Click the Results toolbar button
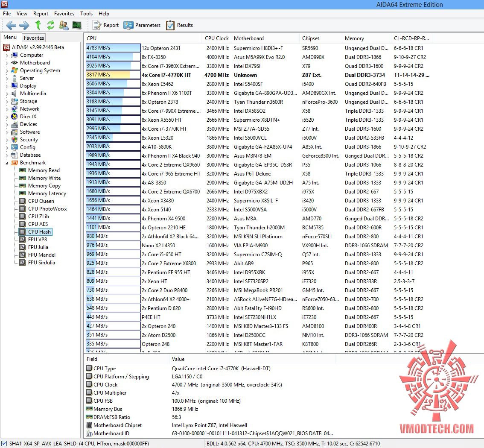 [179, 25]
